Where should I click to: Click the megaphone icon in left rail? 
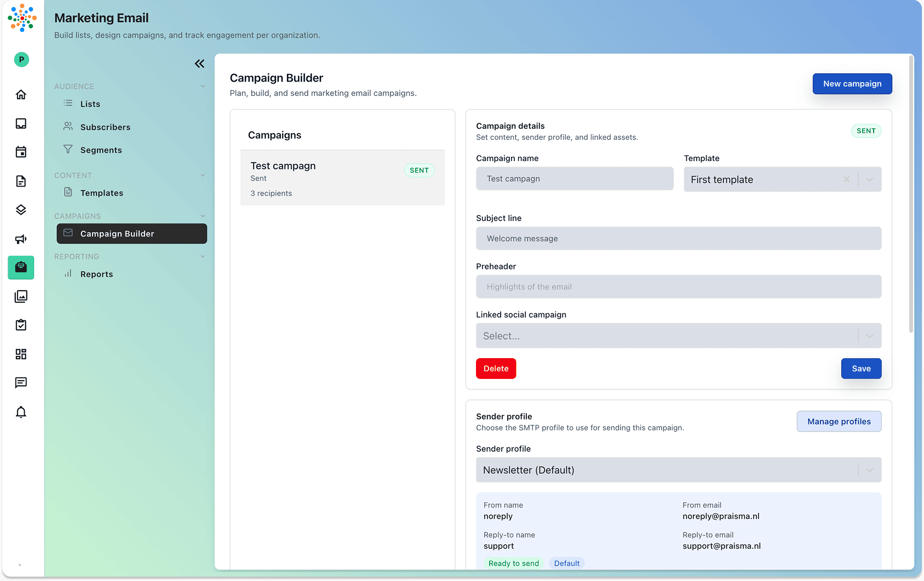(21, 239)
